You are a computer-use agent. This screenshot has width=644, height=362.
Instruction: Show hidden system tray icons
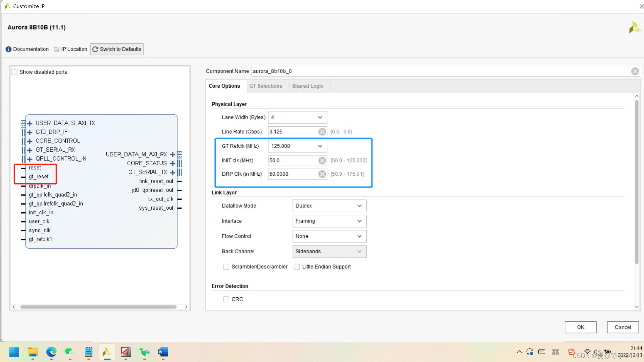point(519,352)
